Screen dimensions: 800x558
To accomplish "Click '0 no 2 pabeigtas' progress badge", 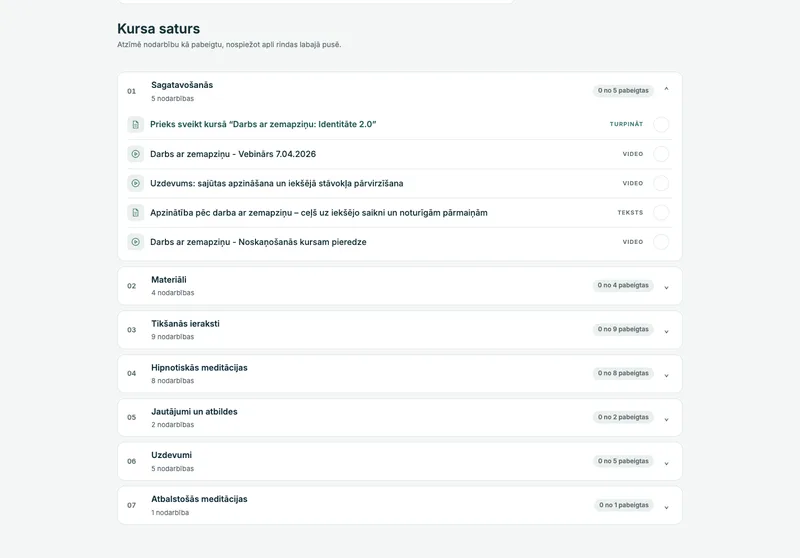I will coord(623,417).
